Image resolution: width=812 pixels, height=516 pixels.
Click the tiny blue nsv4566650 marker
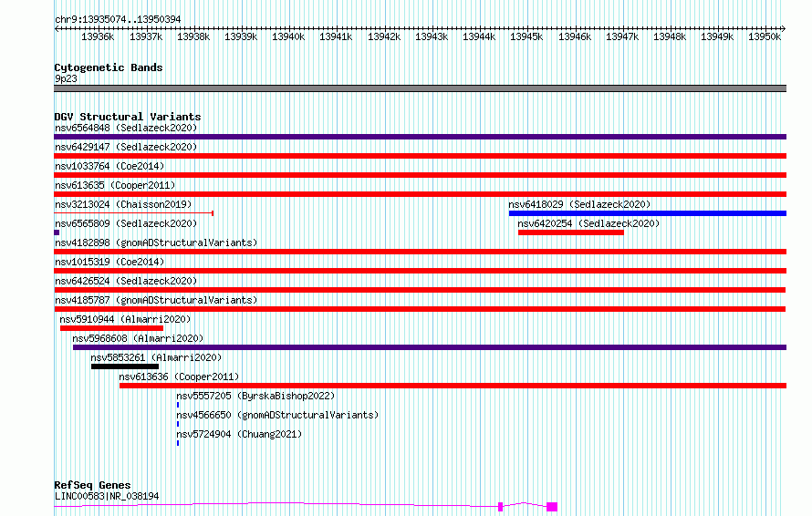178,424
